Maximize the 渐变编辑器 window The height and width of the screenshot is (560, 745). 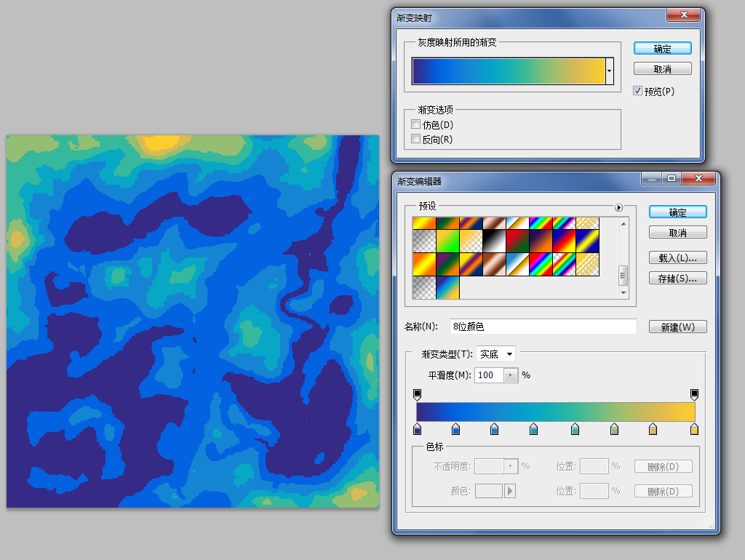click(672, 178)
